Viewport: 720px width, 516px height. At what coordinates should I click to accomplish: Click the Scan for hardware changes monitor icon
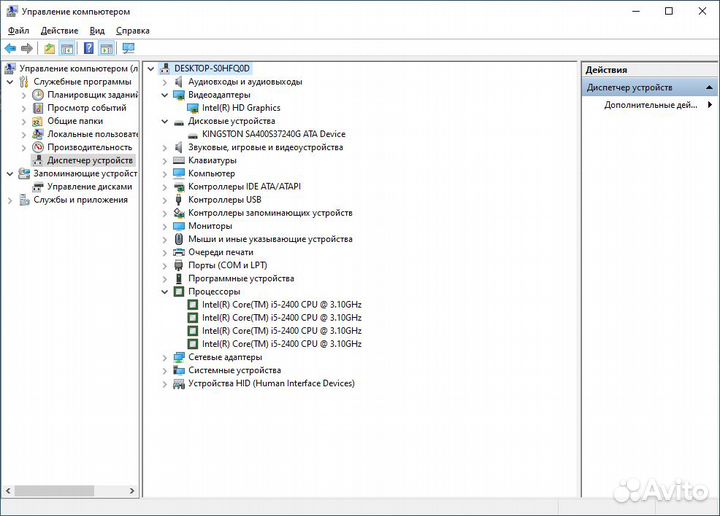click(x=128, y=48)
